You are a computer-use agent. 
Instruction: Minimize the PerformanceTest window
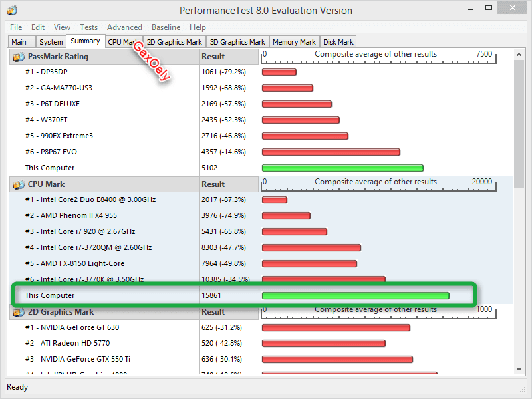click(x=471, y=9)
